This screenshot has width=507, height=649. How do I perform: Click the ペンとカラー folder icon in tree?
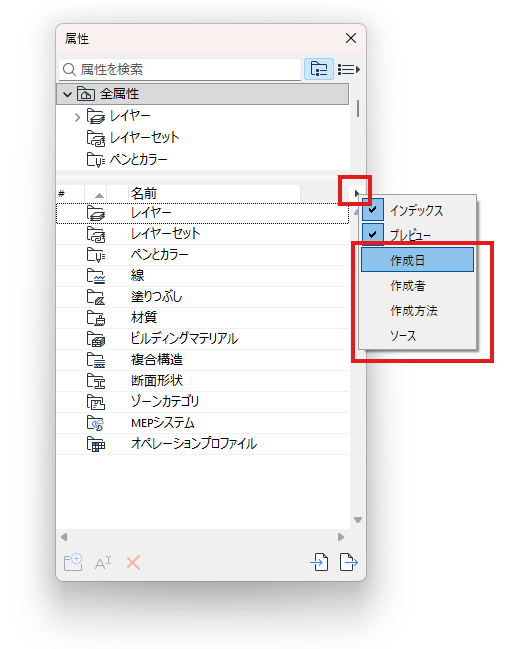click(96, 159)
